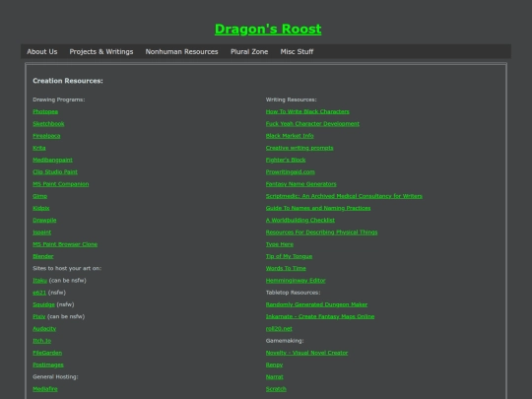The image size is (532, 399).
Task: Open A Worldbuilding Checklist link
Action: click(300, 220)
